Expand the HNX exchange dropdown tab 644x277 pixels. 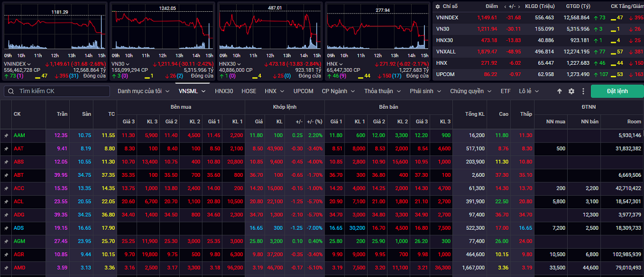[273, 91]
